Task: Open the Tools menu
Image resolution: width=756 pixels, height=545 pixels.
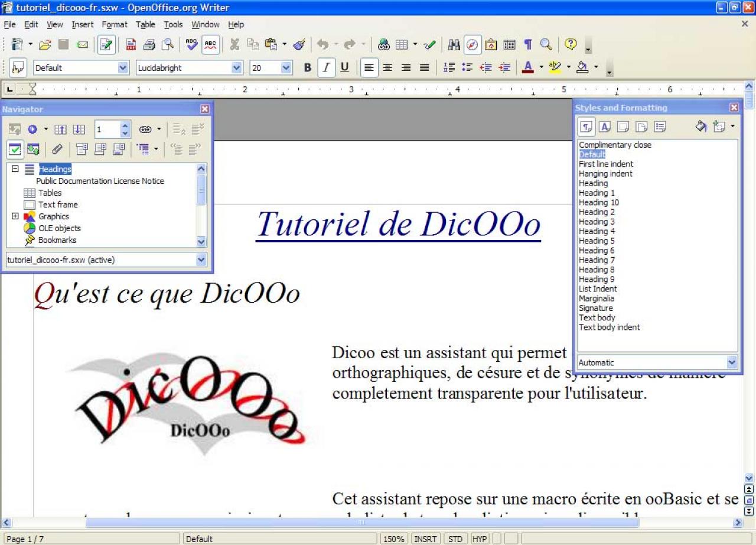Action: [173, 24]
